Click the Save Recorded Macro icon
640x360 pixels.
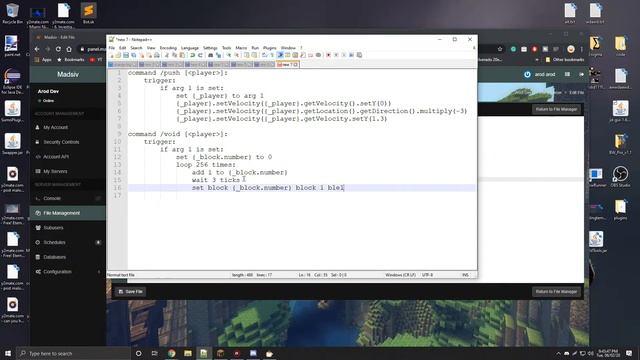pyautogui.click(x=359, y=55)
